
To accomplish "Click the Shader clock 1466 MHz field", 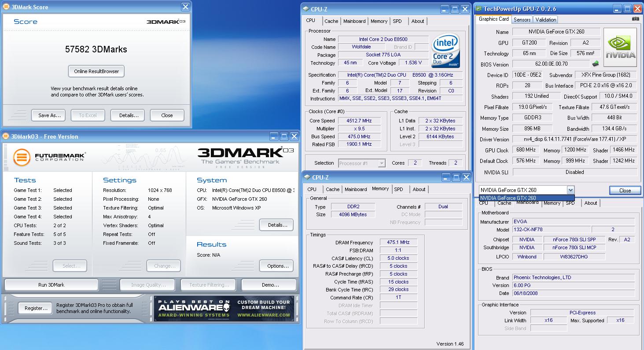I will click(623, 150).
